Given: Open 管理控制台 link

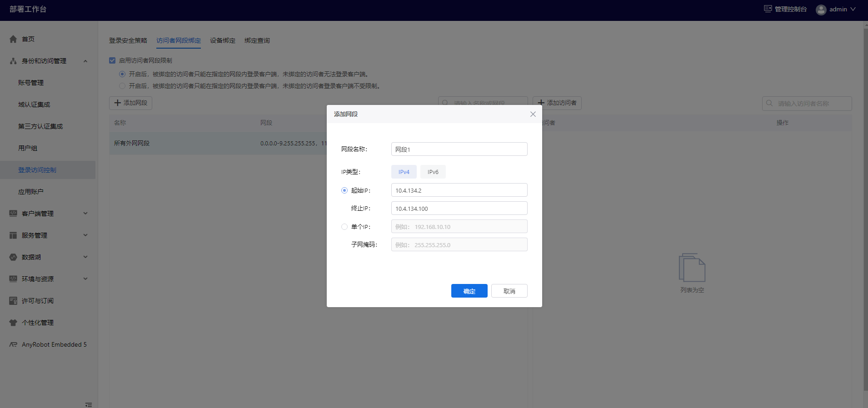Looking at the screenshot, I should click(x=791, y=9).
